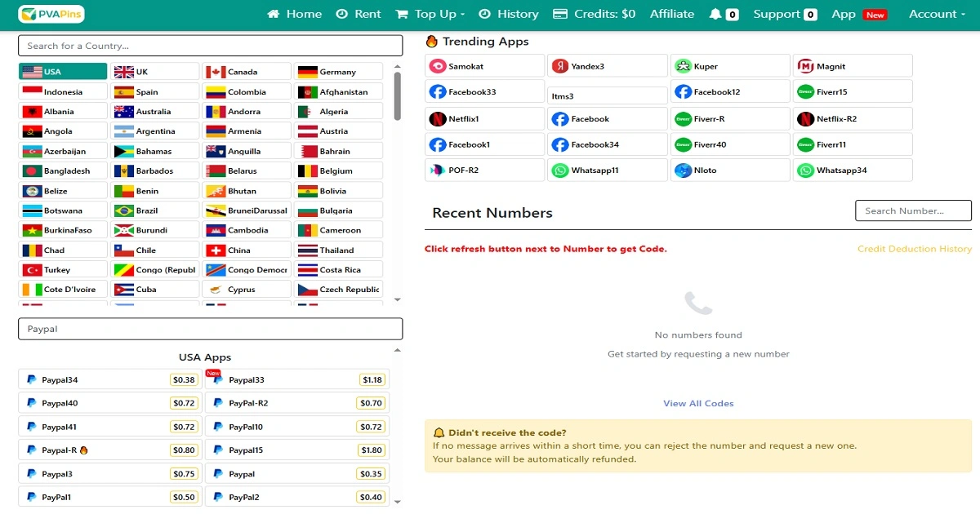This screenshot has height=514, width=980.
Task: Open Nloto trending app
Action: coord(730,170)
